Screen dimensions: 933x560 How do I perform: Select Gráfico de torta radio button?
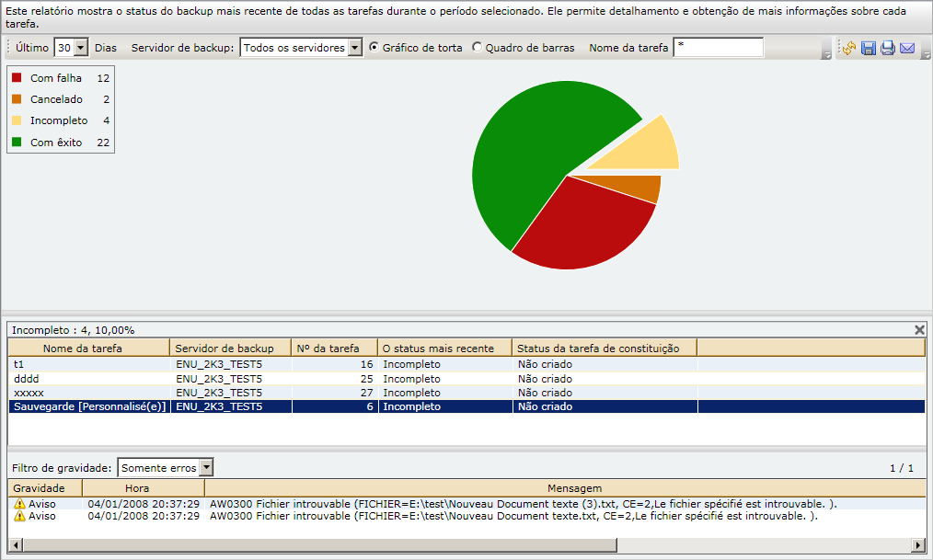[374, 47]
